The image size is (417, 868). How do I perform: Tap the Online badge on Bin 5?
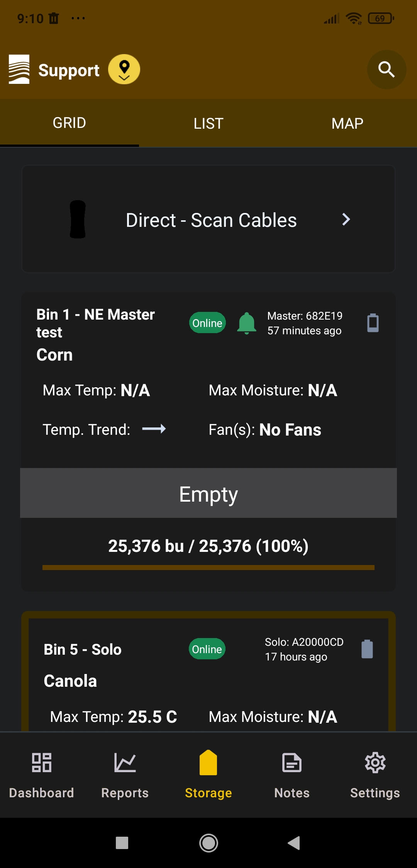pyautogui.click(x=207, y=649)
